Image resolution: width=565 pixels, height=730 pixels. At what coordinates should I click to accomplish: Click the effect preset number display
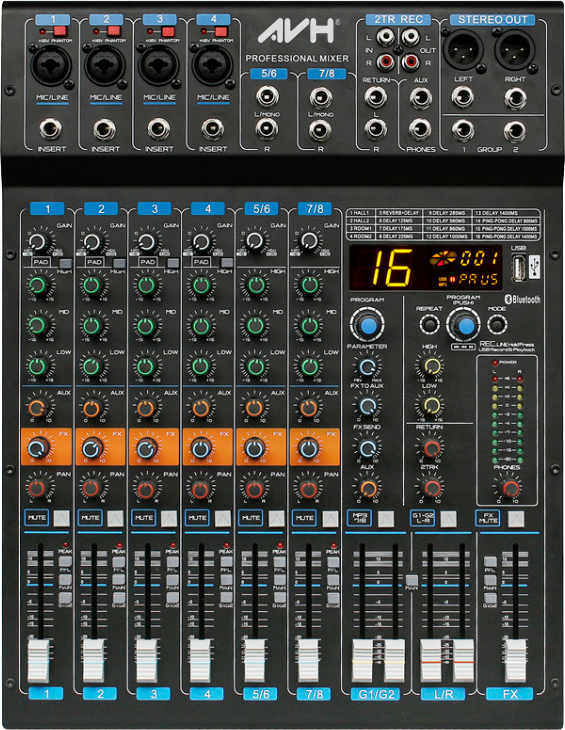[392, 268]
